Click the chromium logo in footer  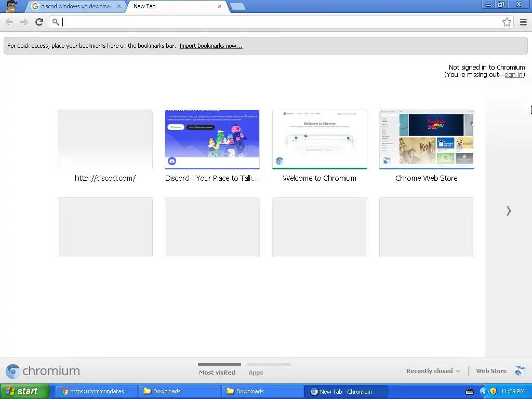43,371
